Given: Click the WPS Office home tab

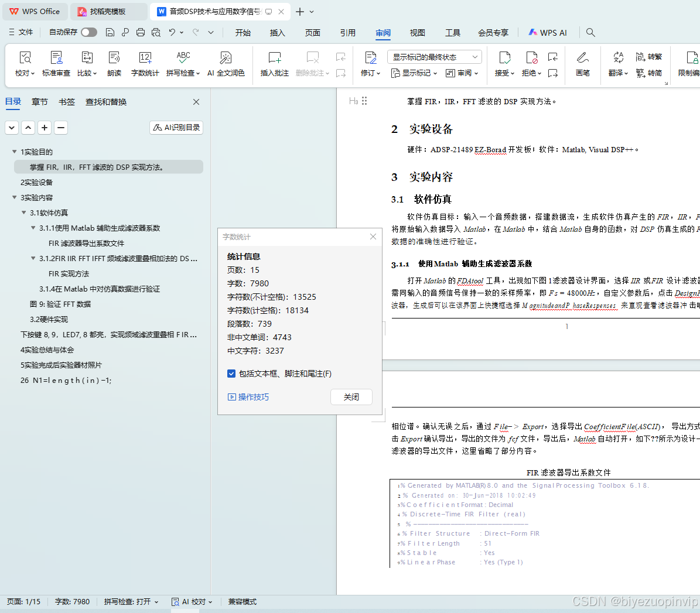Looking at the screenshot, I should point(35,12).
